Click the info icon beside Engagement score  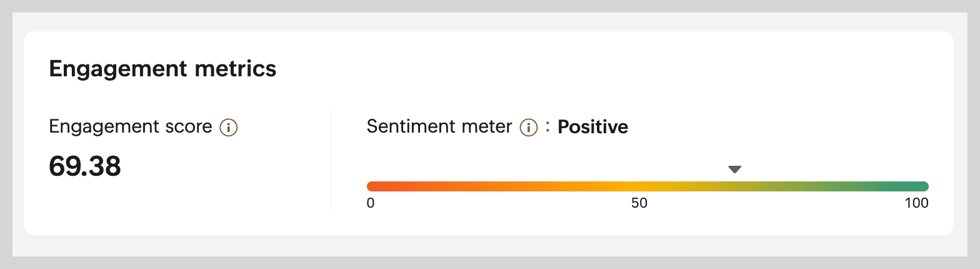[x=229, y=128]
